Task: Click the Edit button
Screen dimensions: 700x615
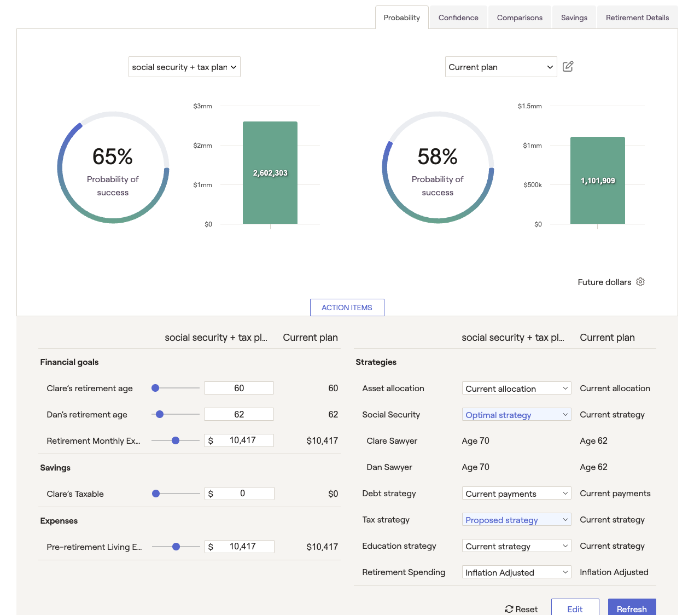Action: tap(575, 607)
